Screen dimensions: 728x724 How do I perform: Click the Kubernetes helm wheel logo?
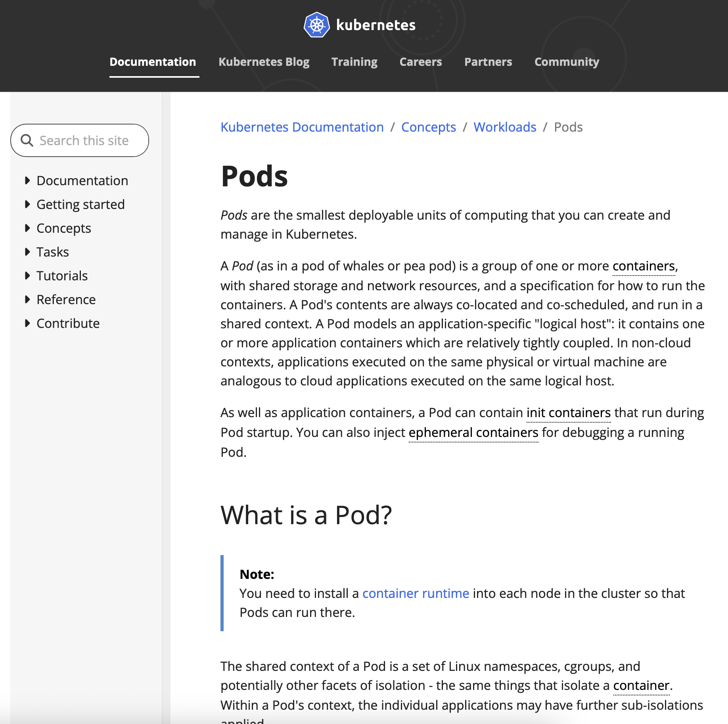tap(316, 25)
